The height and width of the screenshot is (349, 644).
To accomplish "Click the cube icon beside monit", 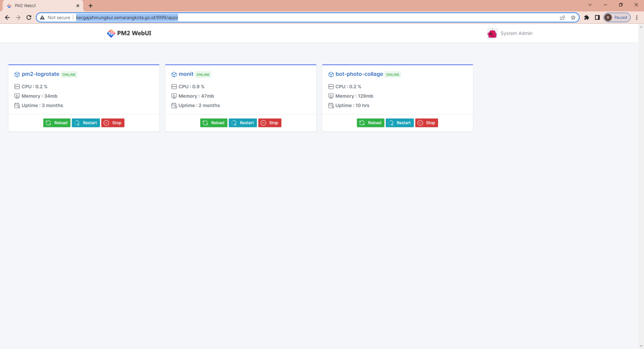I will (174, 74).
